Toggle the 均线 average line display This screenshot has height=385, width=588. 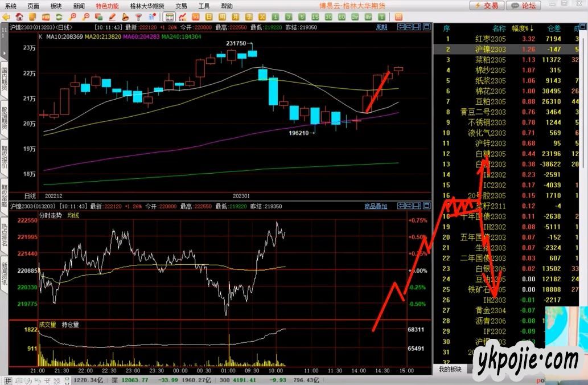point(73,215)
